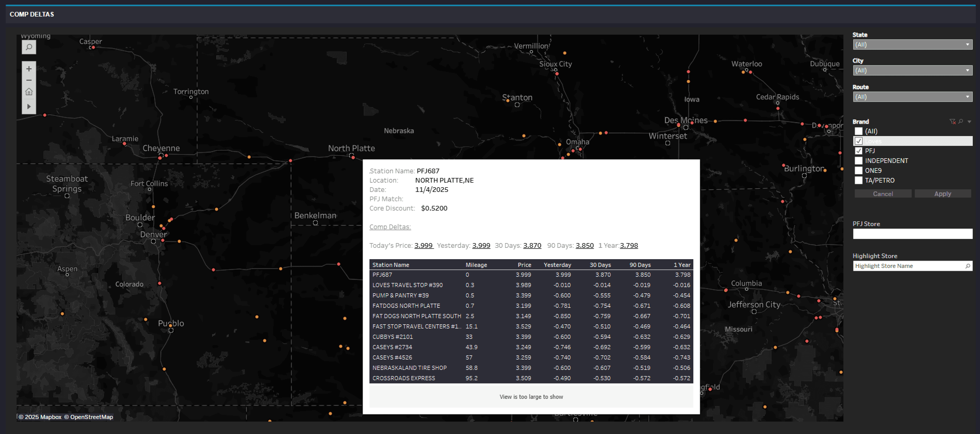Click the map search magnifier icon
Screen dimensions: 980x434
point(29,47)
